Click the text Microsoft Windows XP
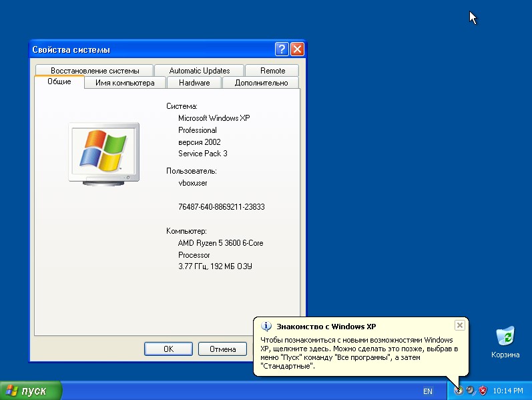The image size is (532, 400). click(x=214, y=118)
